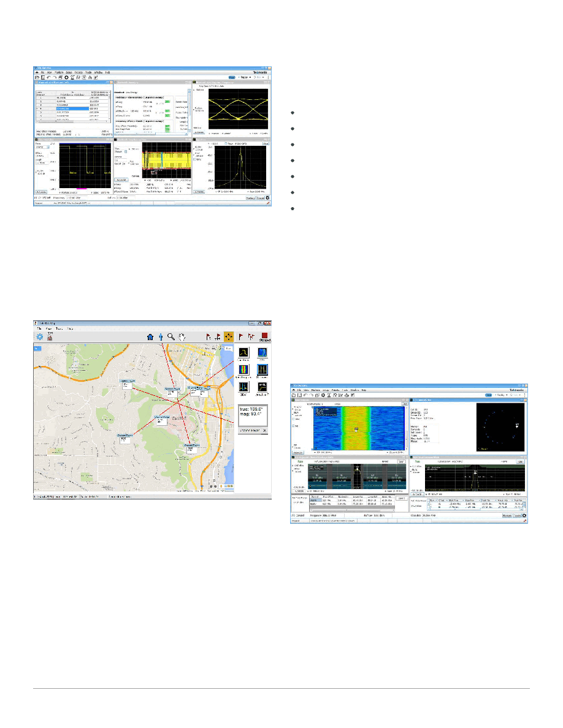Click blue Preset button in Bluetooth analysis window
The height and width of the screenshot is (728, 563).
[x=232, y=77]
